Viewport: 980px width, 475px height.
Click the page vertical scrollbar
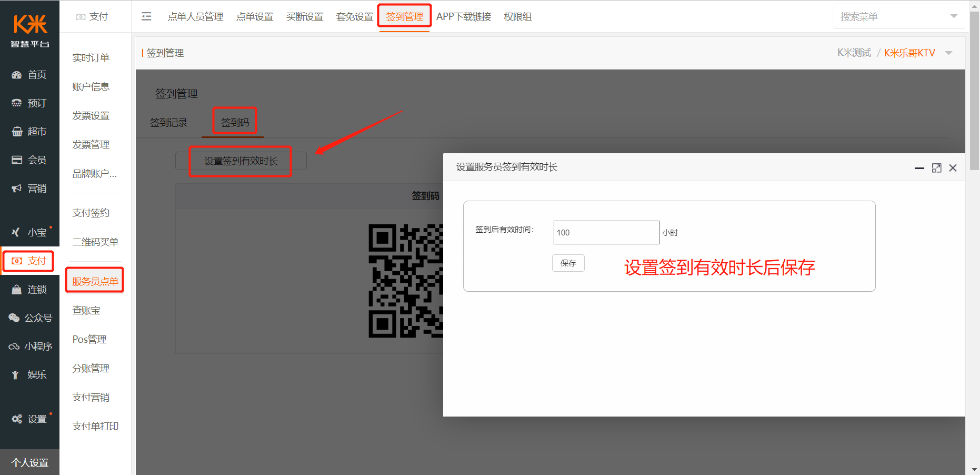tap(975, 91)
